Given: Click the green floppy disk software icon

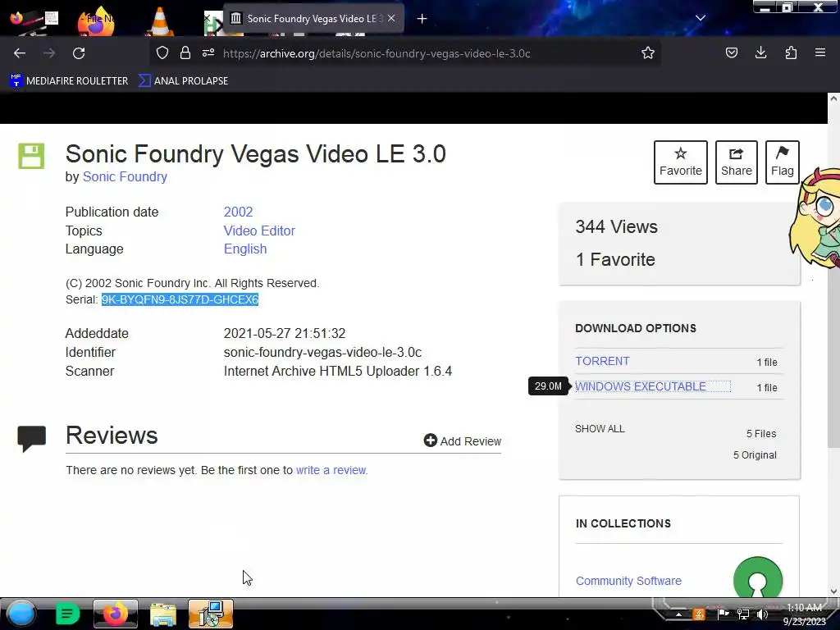Looking at the screenshot, I should coord(31,156).
